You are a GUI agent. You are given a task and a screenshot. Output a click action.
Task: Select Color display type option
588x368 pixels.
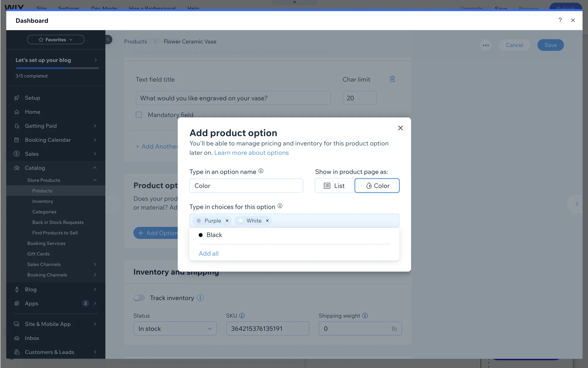pyautogui.click(x=377, y=186)
